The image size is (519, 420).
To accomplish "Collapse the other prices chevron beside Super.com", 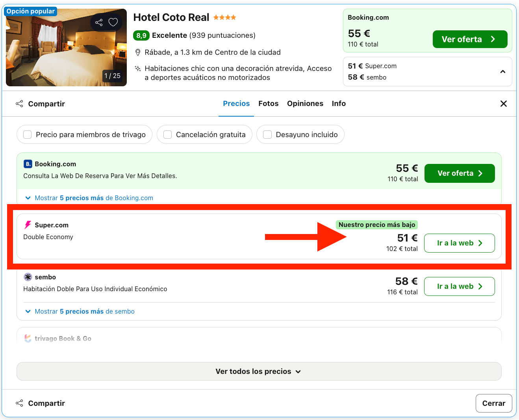I will click(x=502, y=71).
